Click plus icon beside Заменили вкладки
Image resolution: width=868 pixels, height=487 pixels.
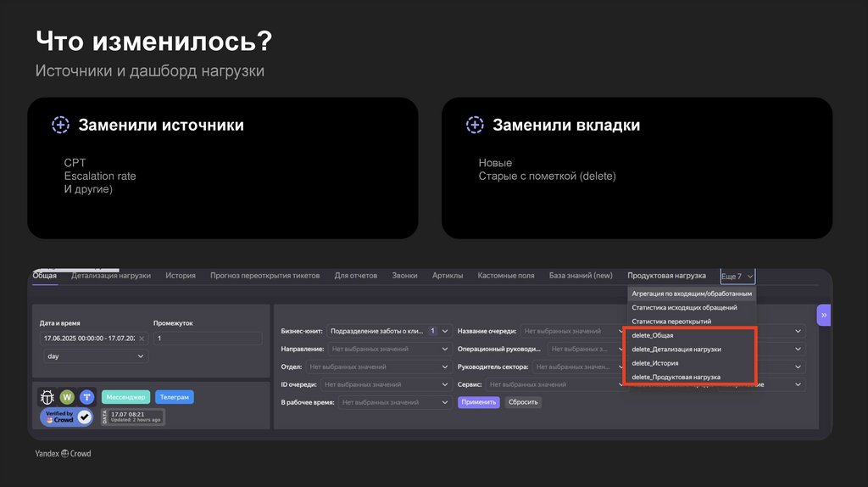pyautogui.click(x=475, y=125)
